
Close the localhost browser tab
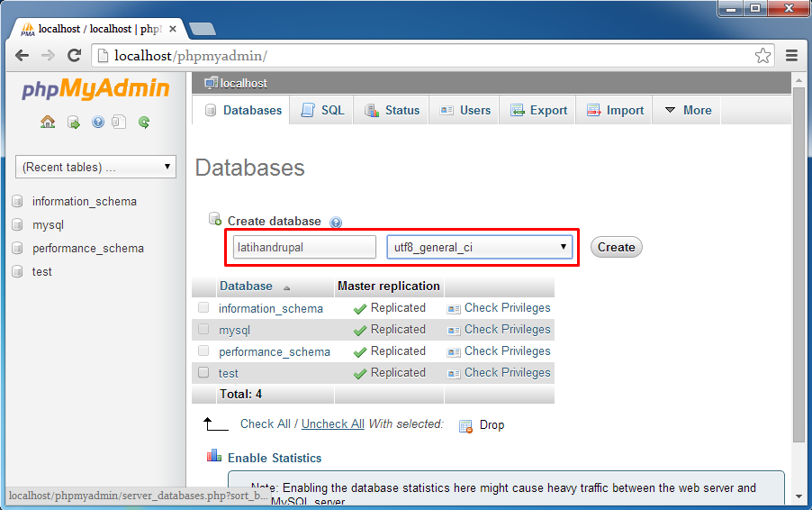[173, 29]
